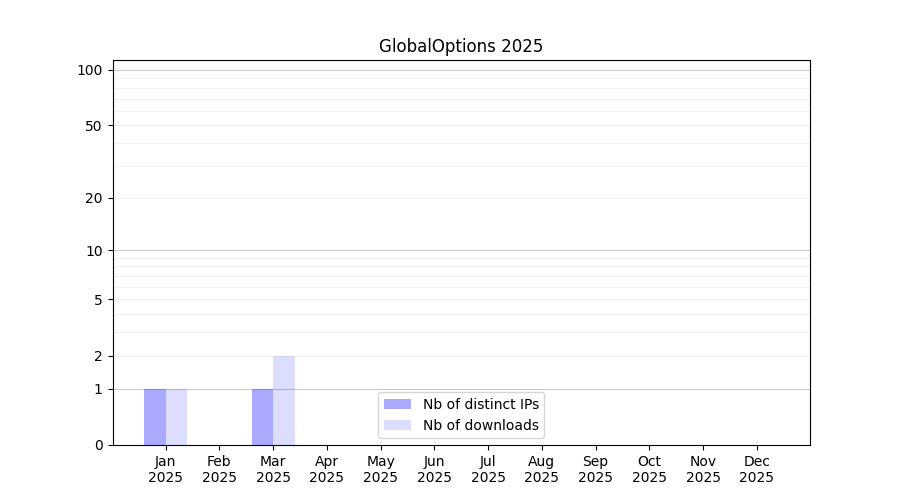The image size is (900, 500).
Task: Click the Jan 2025 downloads bar
Action: [x=176, y=417]
